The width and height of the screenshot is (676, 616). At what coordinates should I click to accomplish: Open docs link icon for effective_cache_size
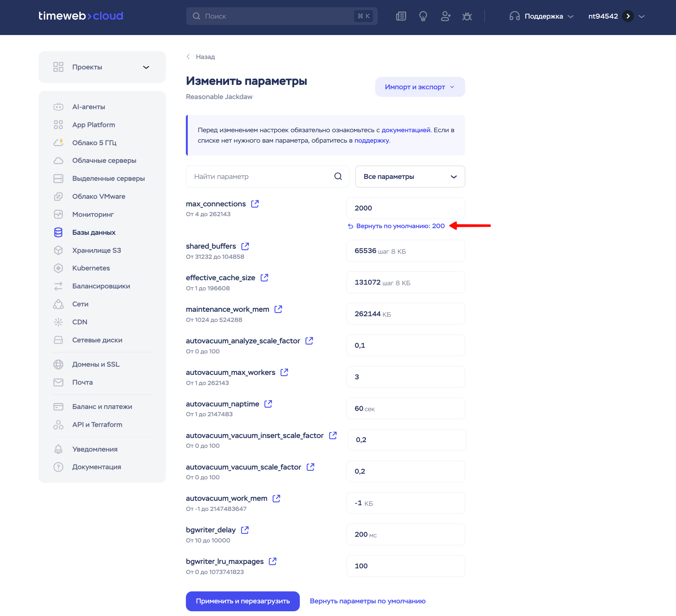click(x=264, y=278)
